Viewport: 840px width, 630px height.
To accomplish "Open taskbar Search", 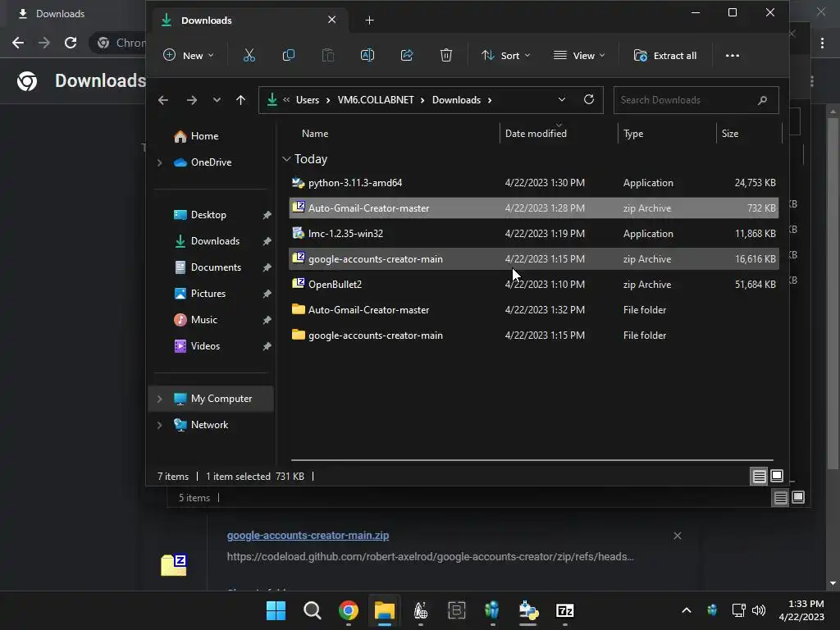I will point(313,610).
